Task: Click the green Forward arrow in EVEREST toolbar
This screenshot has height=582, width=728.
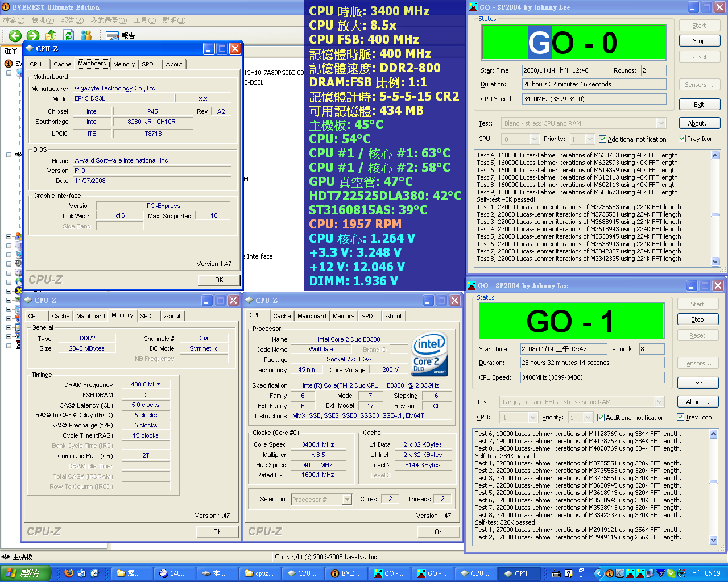Action: [33, 35]
